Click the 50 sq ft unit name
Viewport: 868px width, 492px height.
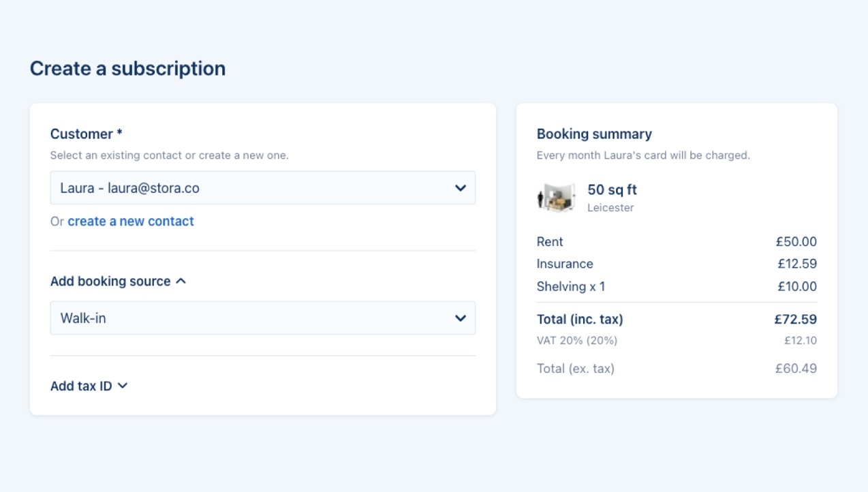pyautogui.click(x=612, y=190)
